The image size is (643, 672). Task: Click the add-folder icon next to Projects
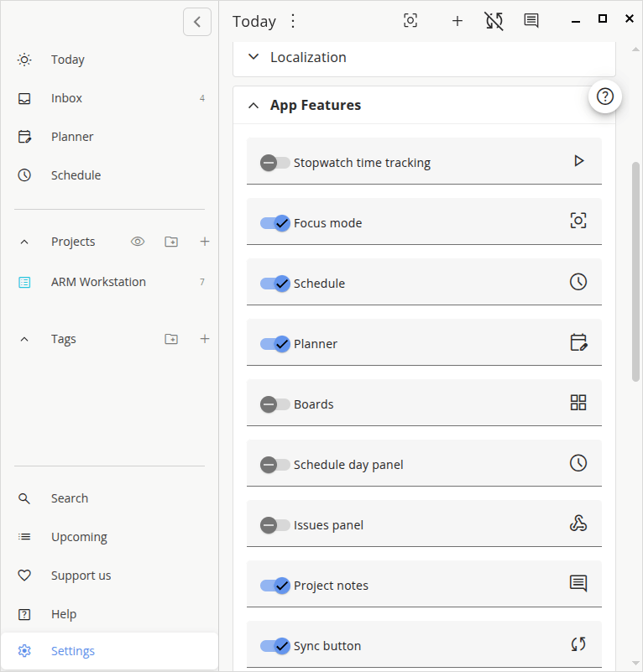tap(170, 241)
